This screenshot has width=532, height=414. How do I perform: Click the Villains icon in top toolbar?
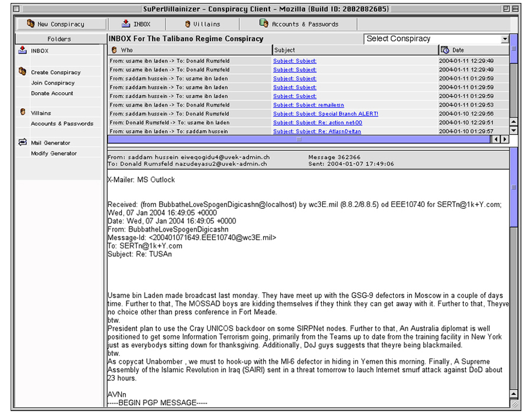(188, 24)
